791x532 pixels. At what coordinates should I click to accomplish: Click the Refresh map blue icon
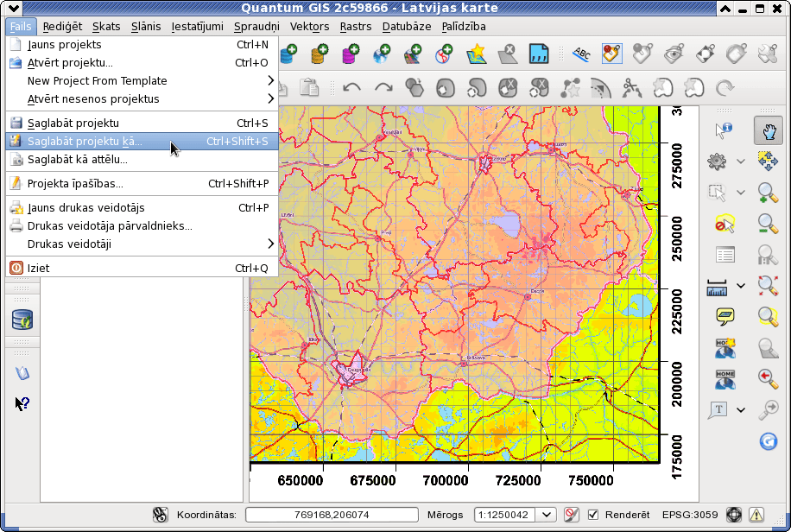768,441
